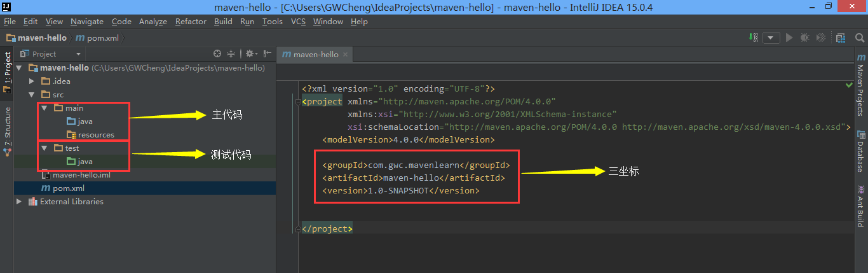The width and height of the screenshot is (868, 273).
Task: Open the View menu
Action: pos(54,21)
